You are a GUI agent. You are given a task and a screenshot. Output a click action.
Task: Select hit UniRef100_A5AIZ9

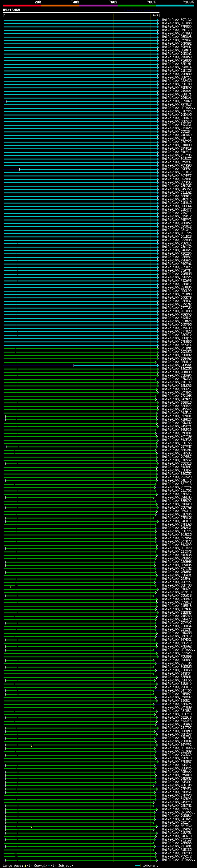(x=177, y=30)
